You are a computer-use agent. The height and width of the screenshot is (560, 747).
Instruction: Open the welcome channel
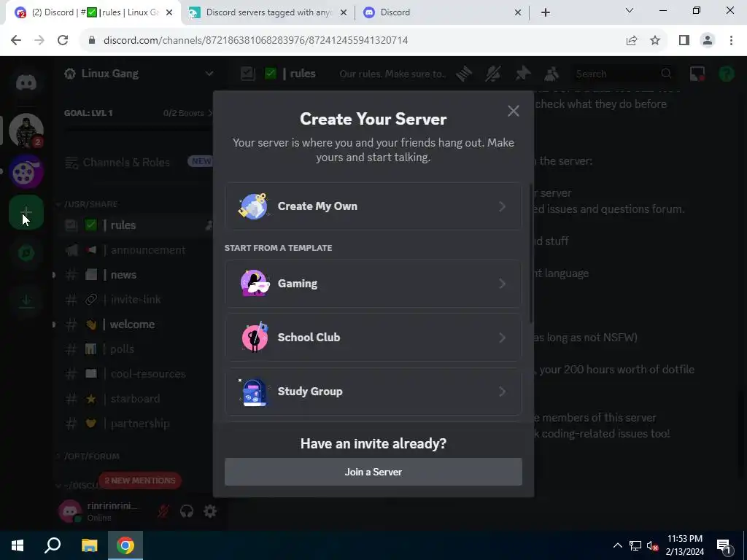[x=136, y=324]
